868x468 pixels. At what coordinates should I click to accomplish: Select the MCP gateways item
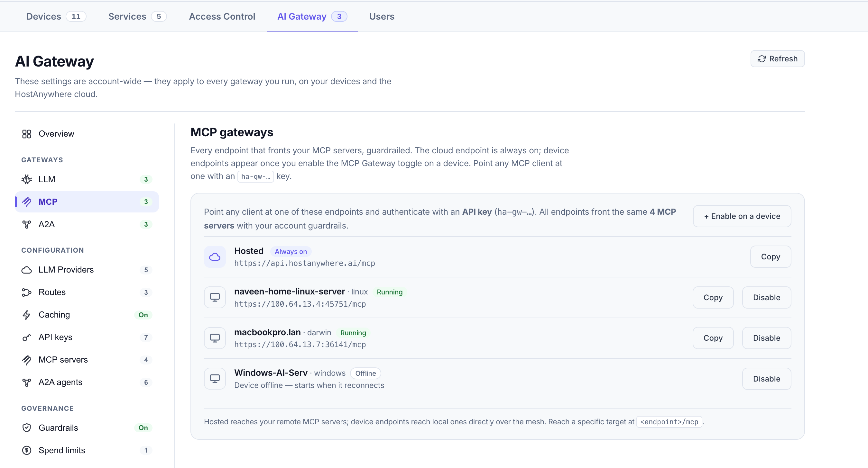[x=87, y=202]
